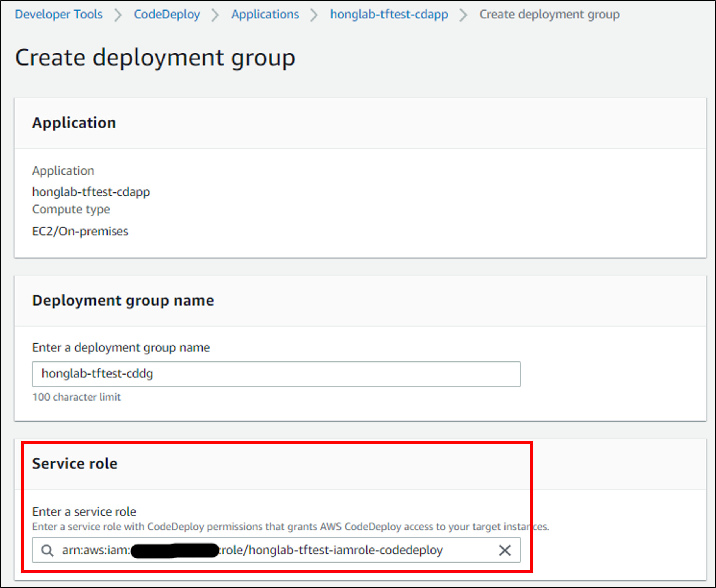Click the Service role section header
This screenshot has width=716, height=588.
[x=75, y=464]
